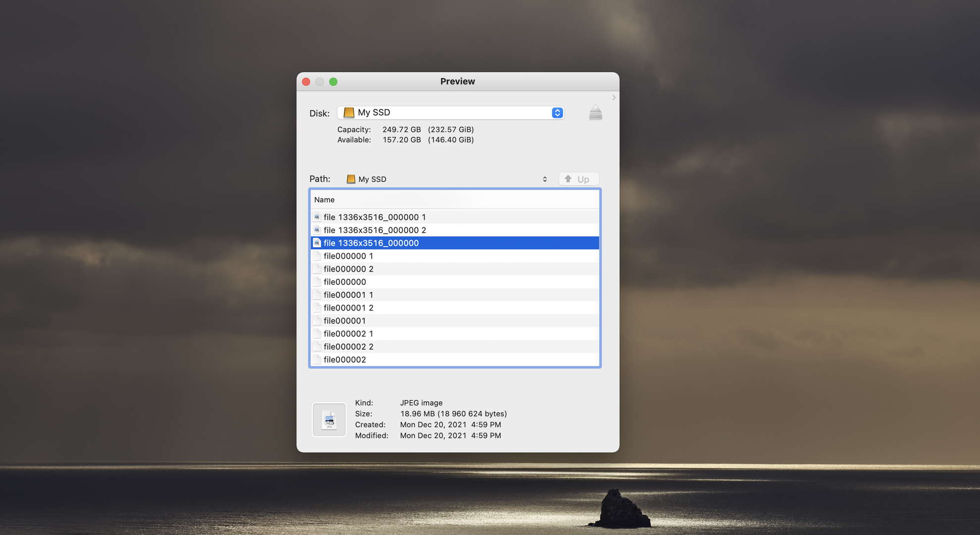Click JPEG icon of file 1336x3516_000000 2
This screenshot has width=980, height=535.
(317, 230)
